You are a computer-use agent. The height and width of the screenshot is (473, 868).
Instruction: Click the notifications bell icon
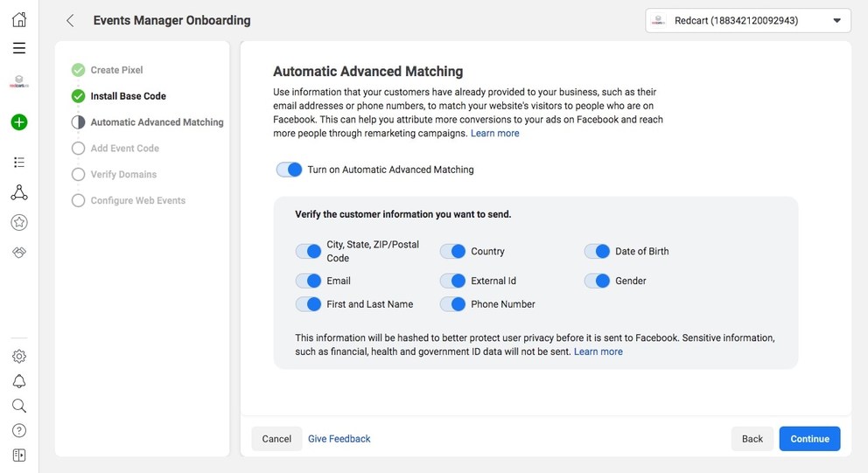click(19, 381)
